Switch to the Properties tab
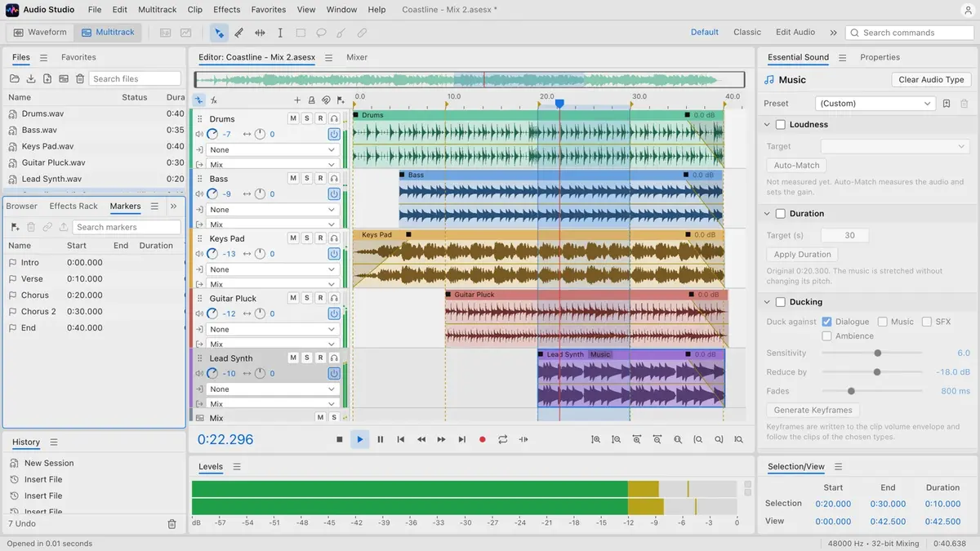This screenshot has height=551, width=980. pyautogui.click(x=880, y=58)
